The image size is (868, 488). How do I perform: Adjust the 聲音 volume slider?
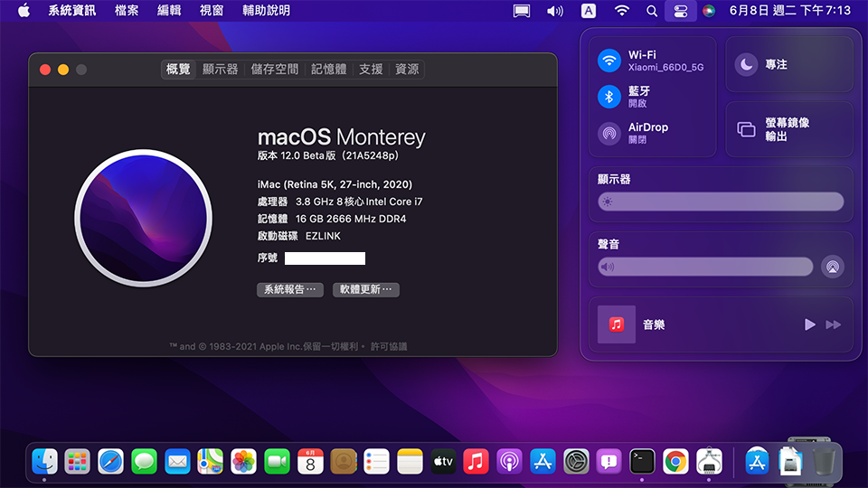click(x=705, y=267)
